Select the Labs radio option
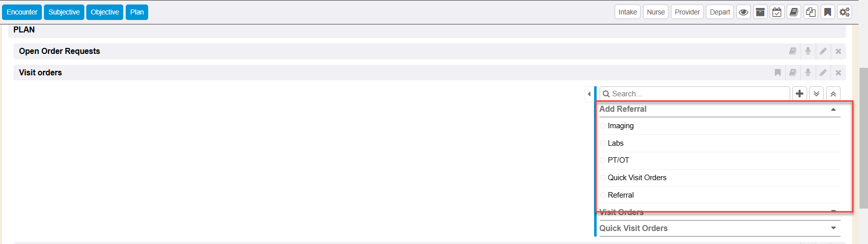This screenshot has height=244, width=868. click(603, 143)
